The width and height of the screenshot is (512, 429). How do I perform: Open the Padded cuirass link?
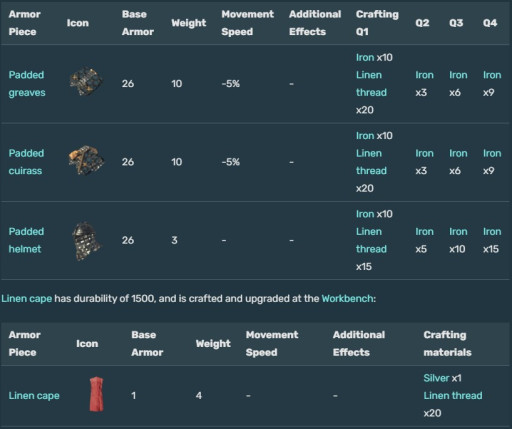(x=26, y=162)
